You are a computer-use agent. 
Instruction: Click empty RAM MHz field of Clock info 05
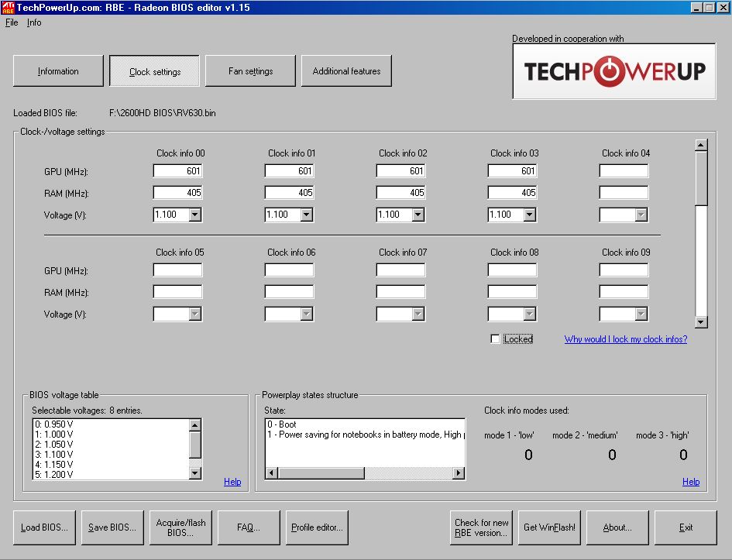(x=177, y=292)
